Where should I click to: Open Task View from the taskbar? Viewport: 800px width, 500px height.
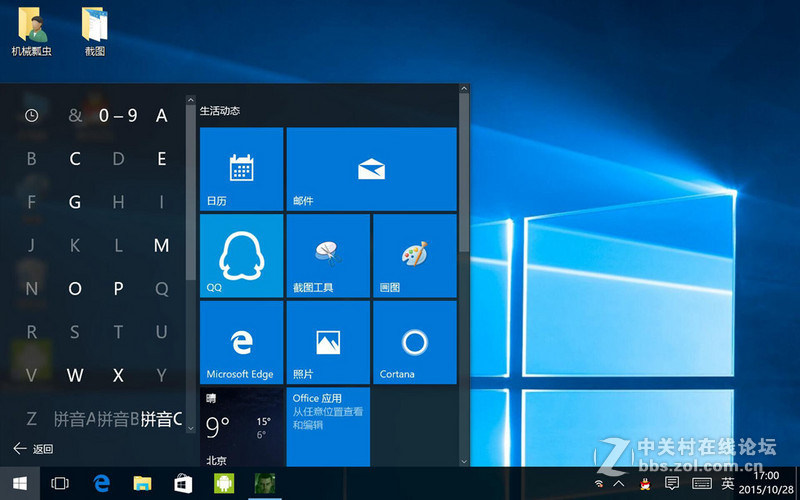(60, 484)
